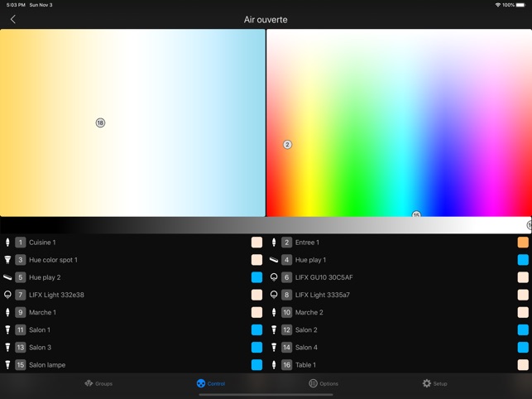This screenshot has height=399, width=532.
Task: Select the Salon lampe light name
Action: pyautogui.click(x=47, y=365)
